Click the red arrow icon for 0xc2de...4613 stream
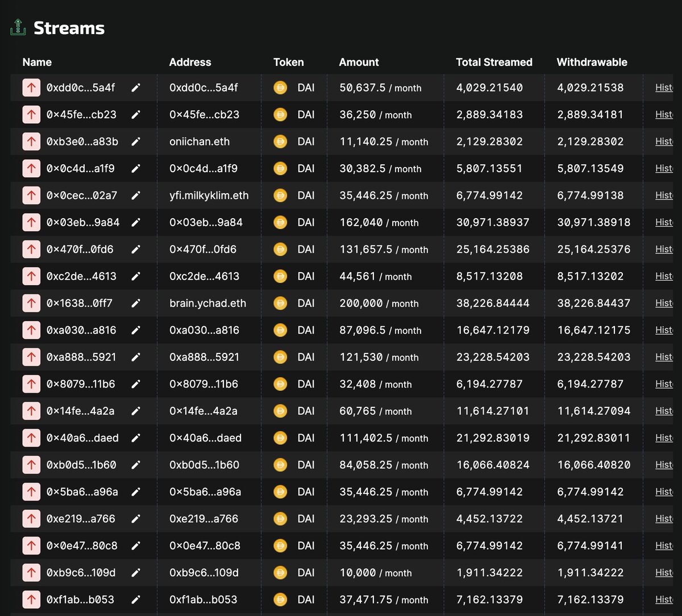 tap(31, 276)
